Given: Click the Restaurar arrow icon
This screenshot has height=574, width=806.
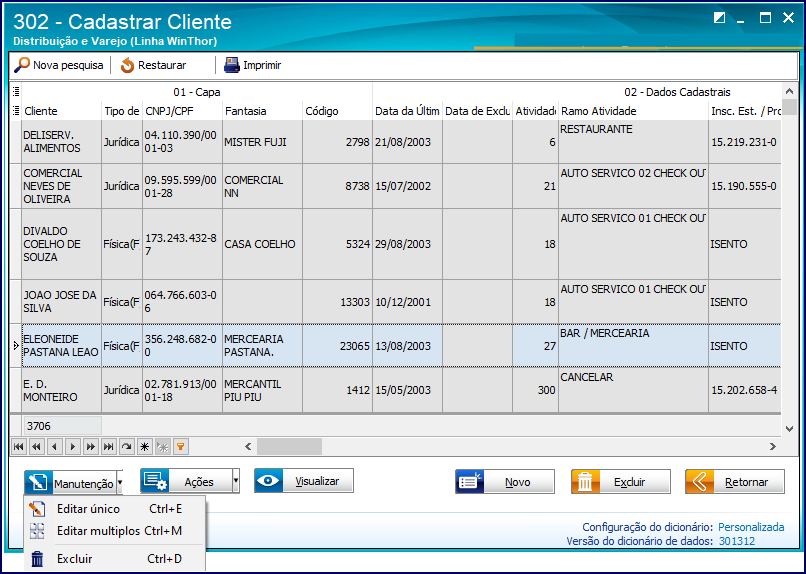Looking at the screenshot, I should [x=127, y=66].
